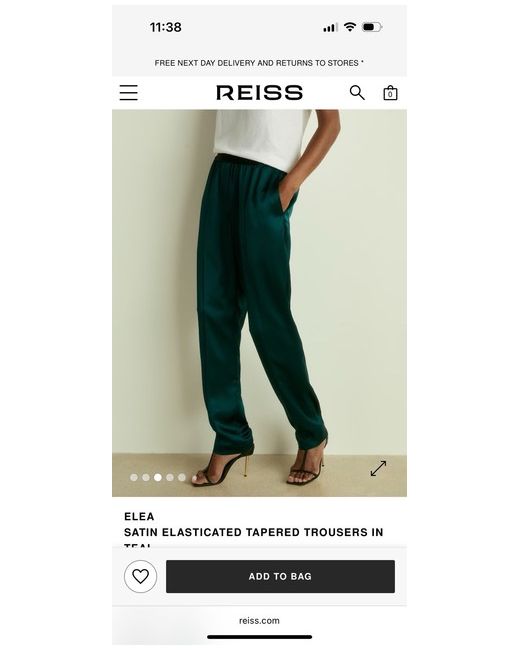Tap the Wi-Fi status icon
This screenshot has width=520, height=650.
(x=350, y=27)
